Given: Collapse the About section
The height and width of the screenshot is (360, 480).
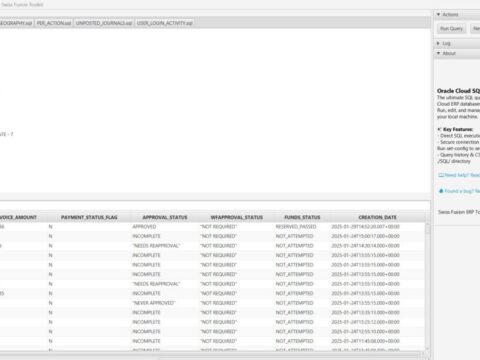Looking at the screenshot, I should pyautogui.click(x=438, y=53).
